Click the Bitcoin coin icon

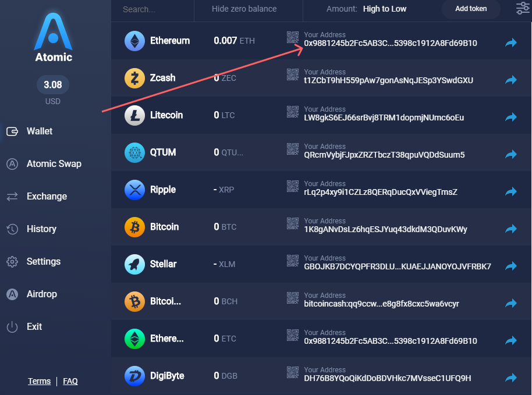134,227
